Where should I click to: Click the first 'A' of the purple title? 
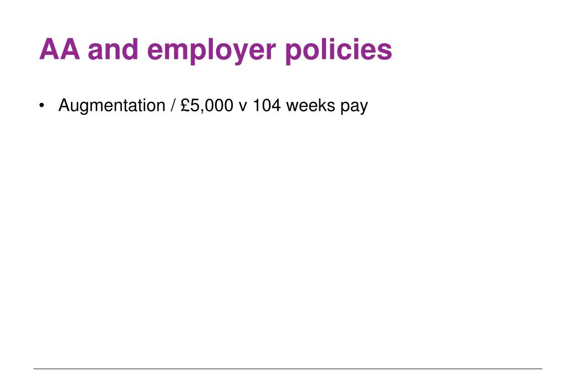click(49, 49)
